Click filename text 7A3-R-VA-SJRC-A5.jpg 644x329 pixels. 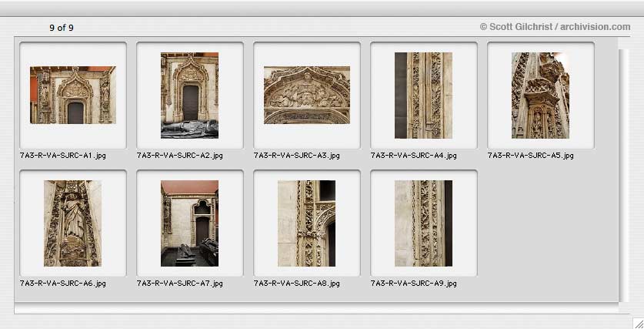click(x=531, y=156)
